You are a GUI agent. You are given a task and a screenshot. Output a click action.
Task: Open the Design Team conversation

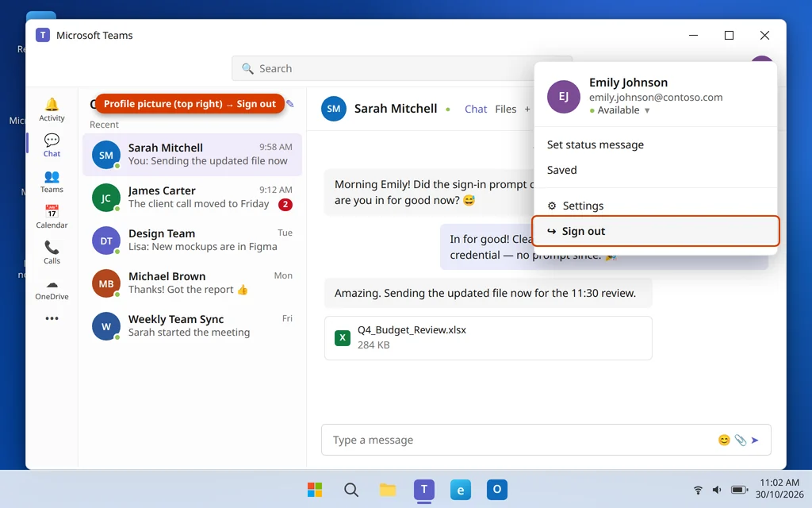tap(192, 241)
